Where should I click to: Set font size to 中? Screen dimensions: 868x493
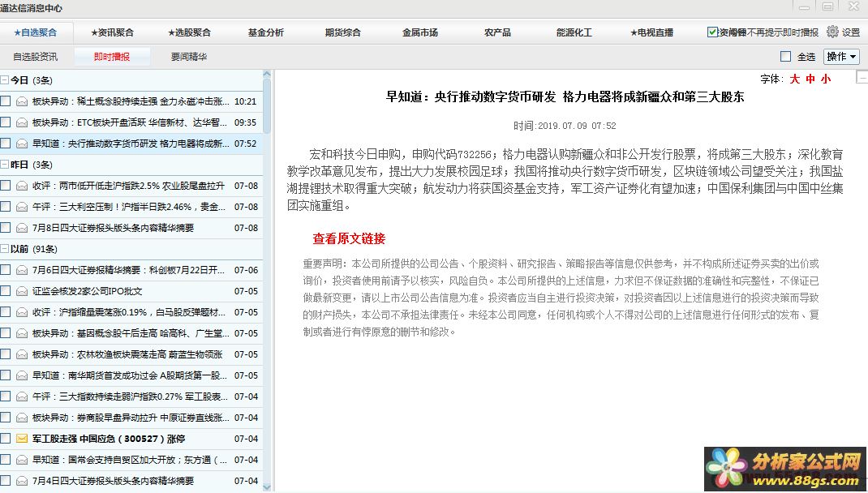(810, 79)
